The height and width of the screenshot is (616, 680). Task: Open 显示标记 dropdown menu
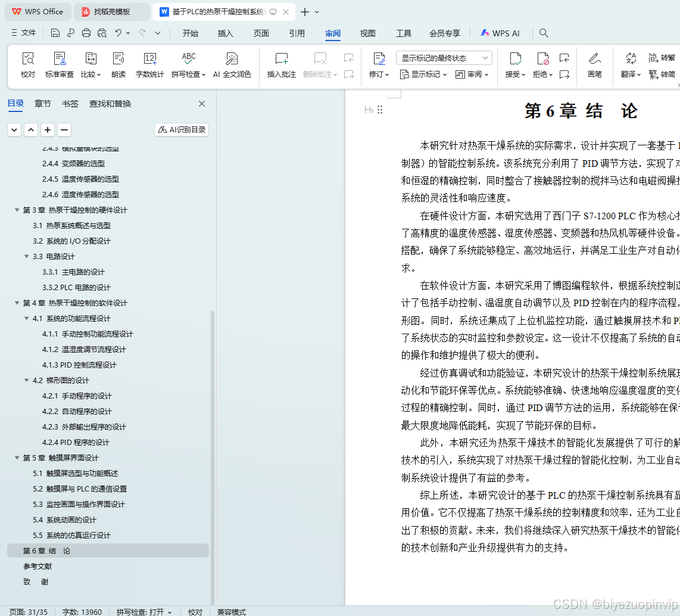423,74
